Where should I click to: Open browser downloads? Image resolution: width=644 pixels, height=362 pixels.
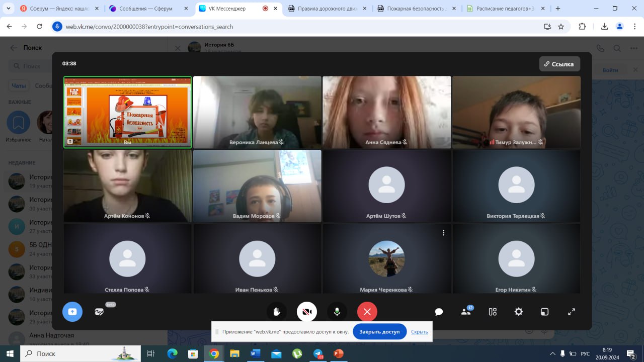pyautogui.click(x=605, y=27)
